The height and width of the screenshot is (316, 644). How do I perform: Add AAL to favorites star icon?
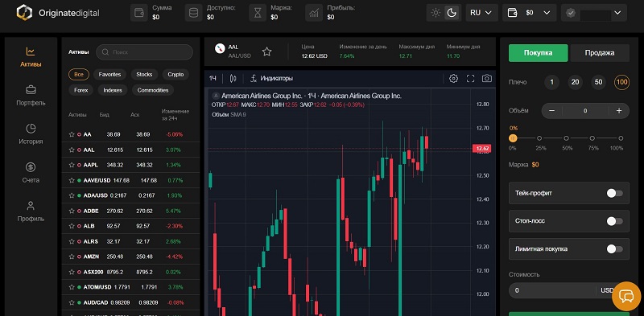[x=267, y=51]
